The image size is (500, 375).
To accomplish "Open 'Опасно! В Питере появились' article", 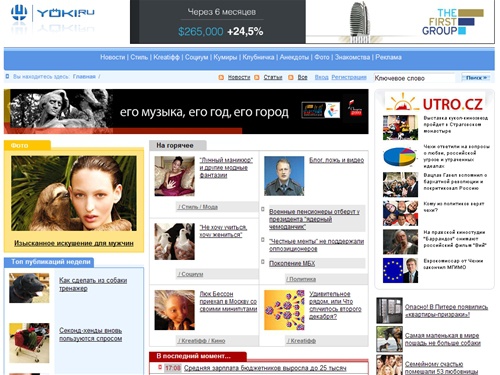I will 446,311.
